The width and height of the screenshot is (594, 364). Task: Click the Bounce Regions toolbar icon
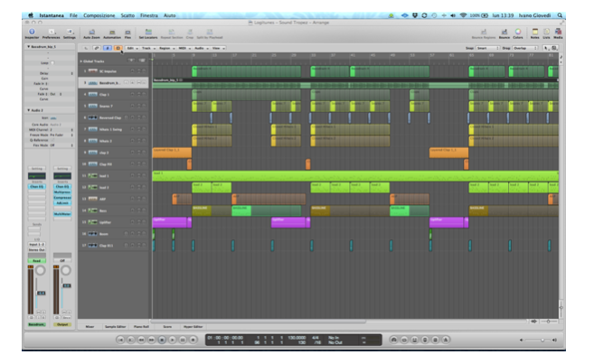[484, 33]
